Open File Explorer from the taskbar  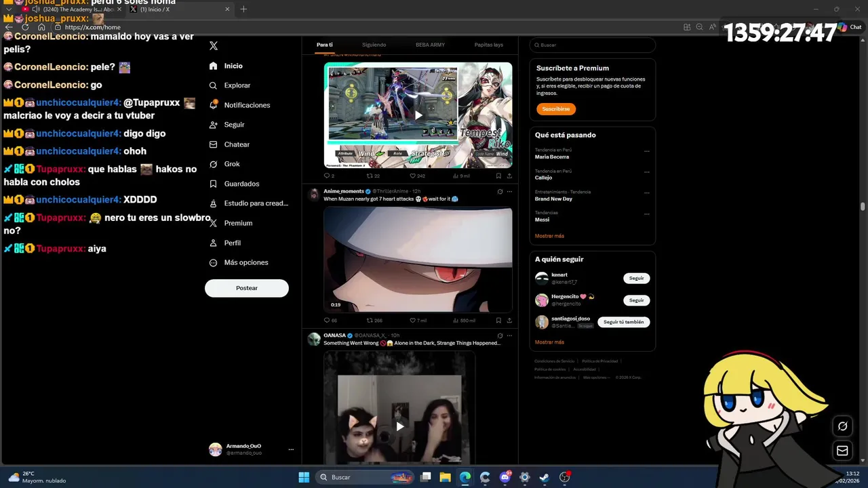click(x=445, y=477)
